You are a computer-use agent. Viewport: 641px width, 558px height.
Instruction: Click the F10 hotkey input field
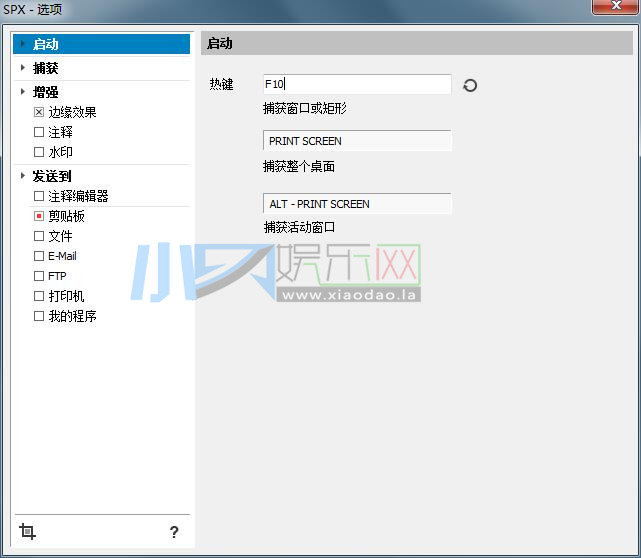coord(356,85)
